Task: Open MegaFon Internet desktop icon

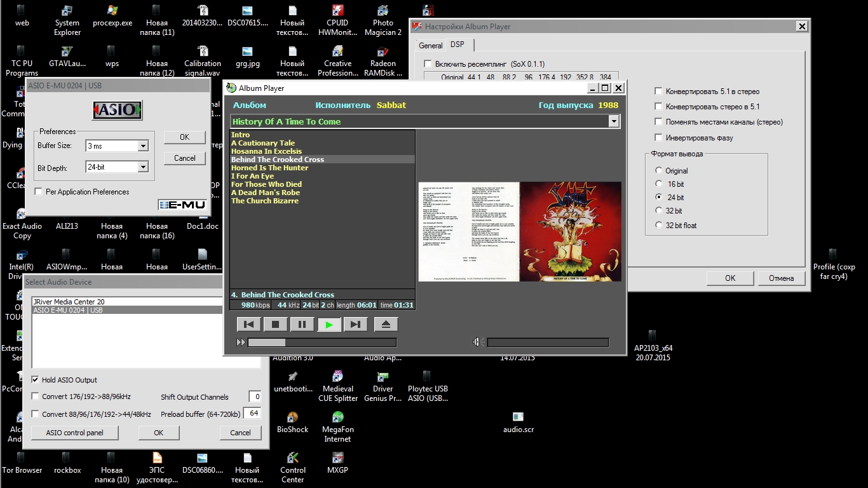Action: (337, 427)
